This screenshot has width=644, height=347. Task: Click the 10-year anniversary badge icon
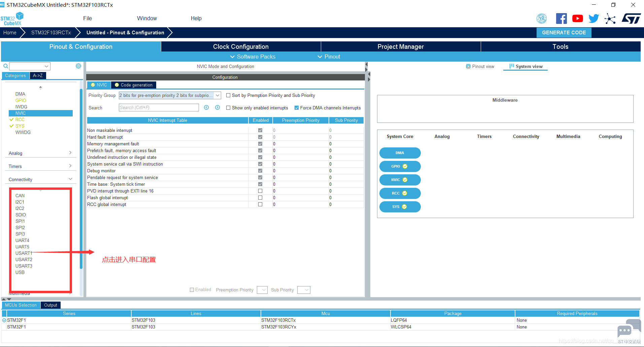[542, 19]
